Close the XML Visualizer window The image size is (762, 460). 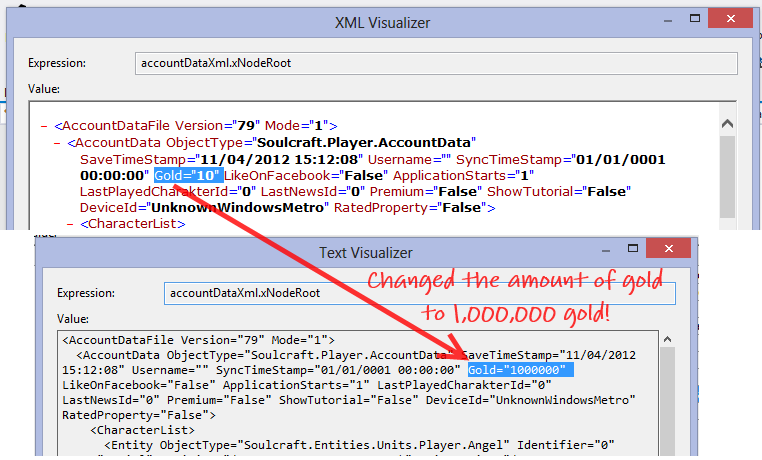tap(730, 18)
